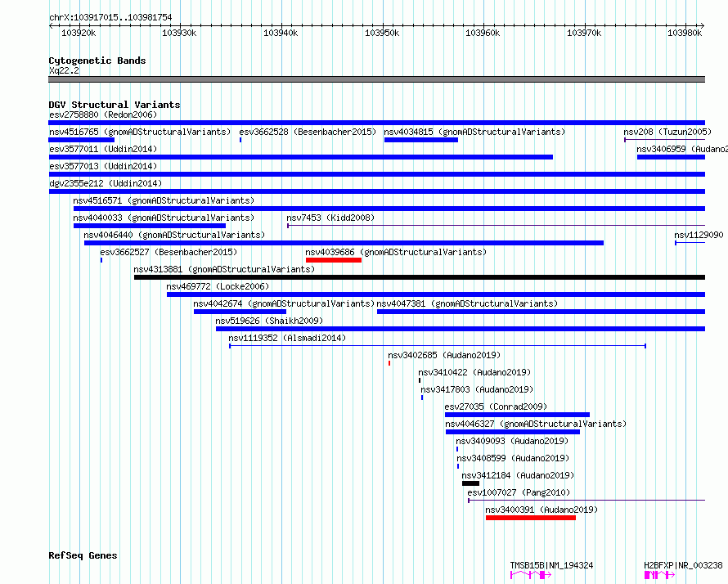Click the red nsv4039686 variant bar

click(334, 260)
